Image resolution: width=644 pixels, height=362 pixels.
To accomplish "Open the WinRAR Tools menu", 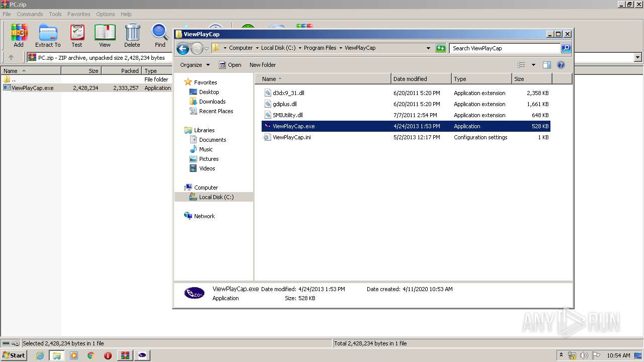I will pos(55,14).
